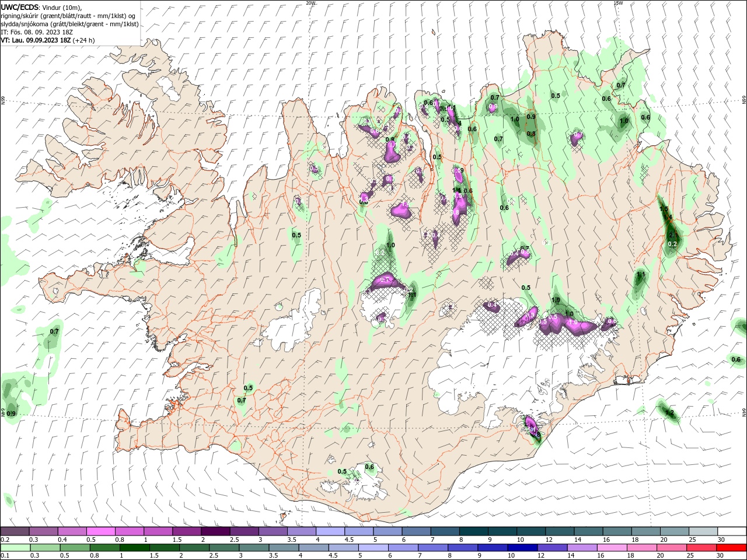The width and height of the screenshot is (747, 560).
Task: Click the 64N label on the left edge
Action: pos(3,412)
